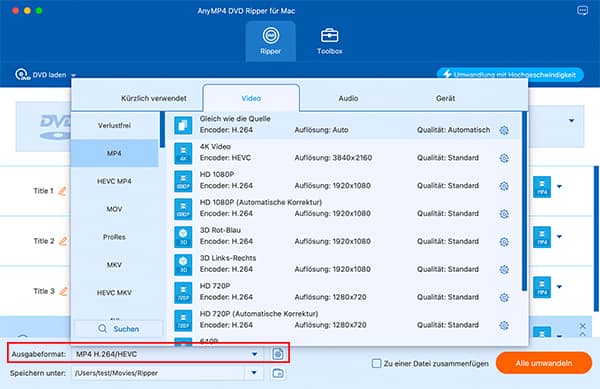Toggle Umwandlung mit Hochgeschwindigkeit button

point(510,75)
